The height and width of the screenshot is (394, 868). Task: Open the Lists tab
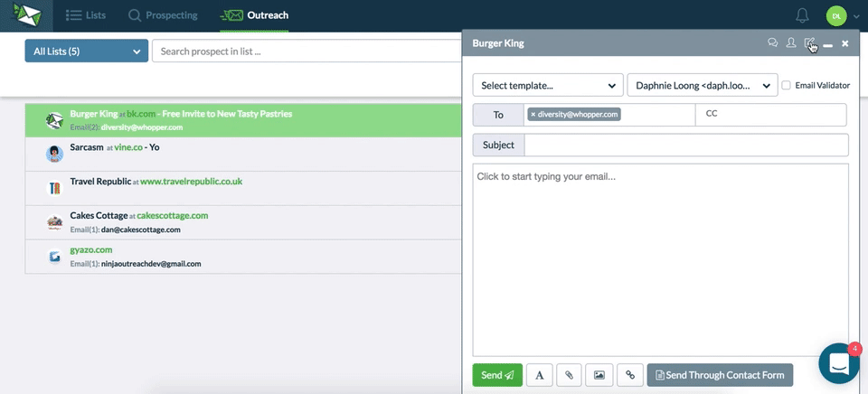pos(86,15)
